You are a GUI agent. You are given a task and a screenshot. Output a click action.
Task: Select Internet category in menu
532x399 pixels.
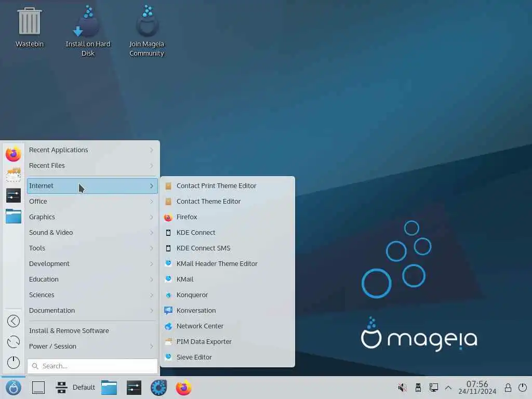click(x=92, y=186)
